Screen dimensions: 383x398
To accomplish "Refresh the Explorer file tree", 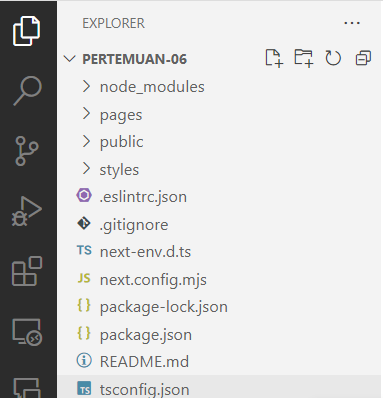I will point(333,58).
